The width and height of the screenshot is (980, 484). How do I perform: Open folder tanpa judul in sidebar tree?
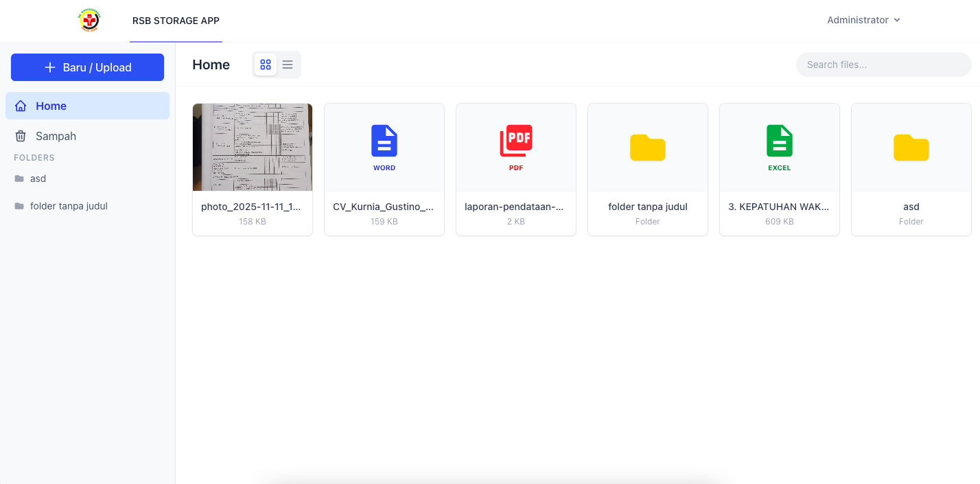click(69, 206)
